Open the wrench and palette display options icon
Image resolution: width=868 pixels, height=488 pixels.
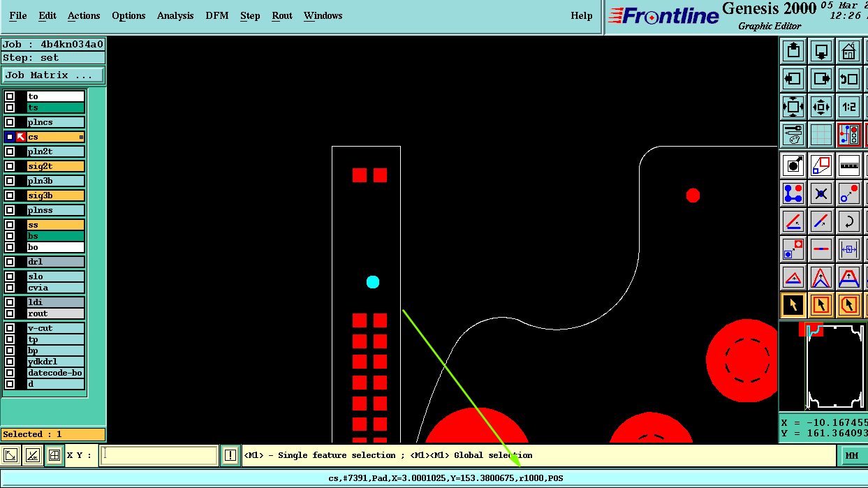click(793, 135)
